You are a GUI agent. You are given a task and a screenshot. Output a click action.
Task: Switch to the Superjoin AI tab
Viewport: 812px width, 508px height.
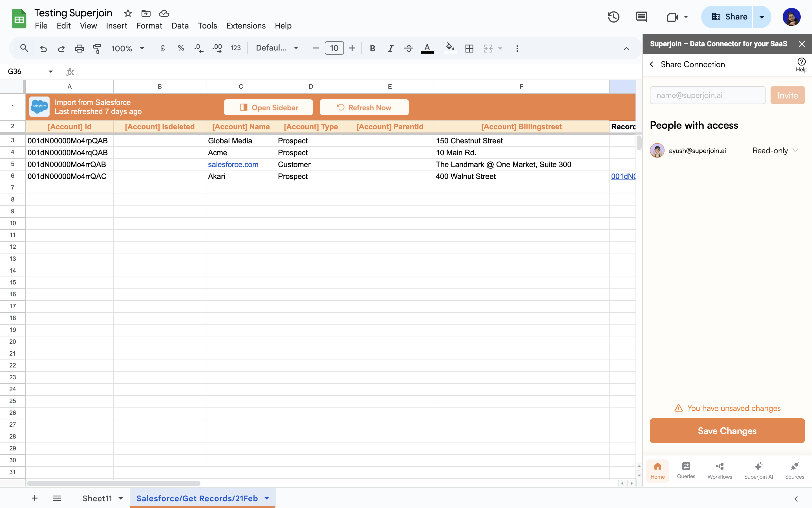pos(758,470)
